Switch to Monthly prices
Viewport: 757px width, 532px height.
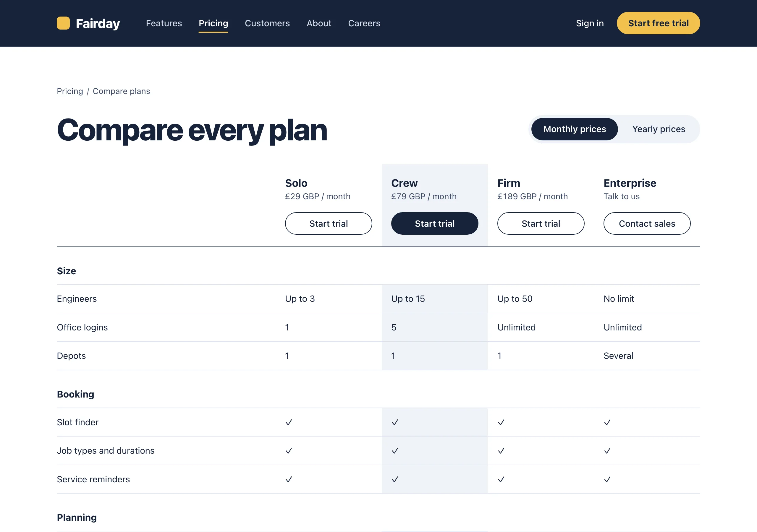coord(574,129)
